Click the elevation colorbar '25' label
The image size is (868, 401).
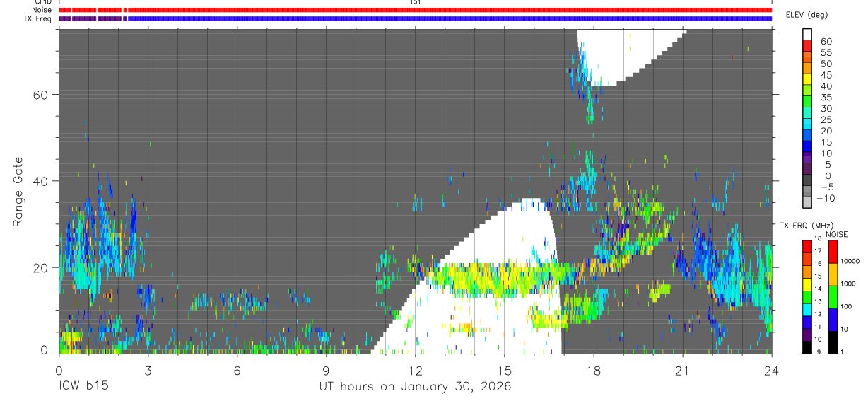[x=826, y=120]
